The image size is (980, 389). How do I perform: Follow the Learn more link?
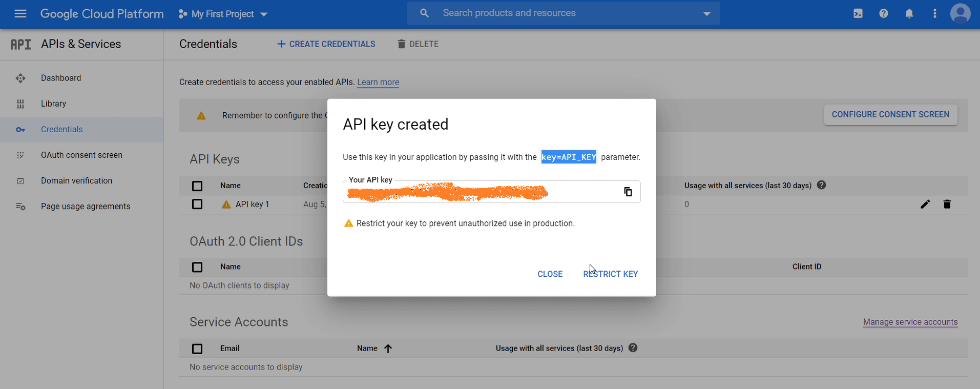(x=378, y=82)
